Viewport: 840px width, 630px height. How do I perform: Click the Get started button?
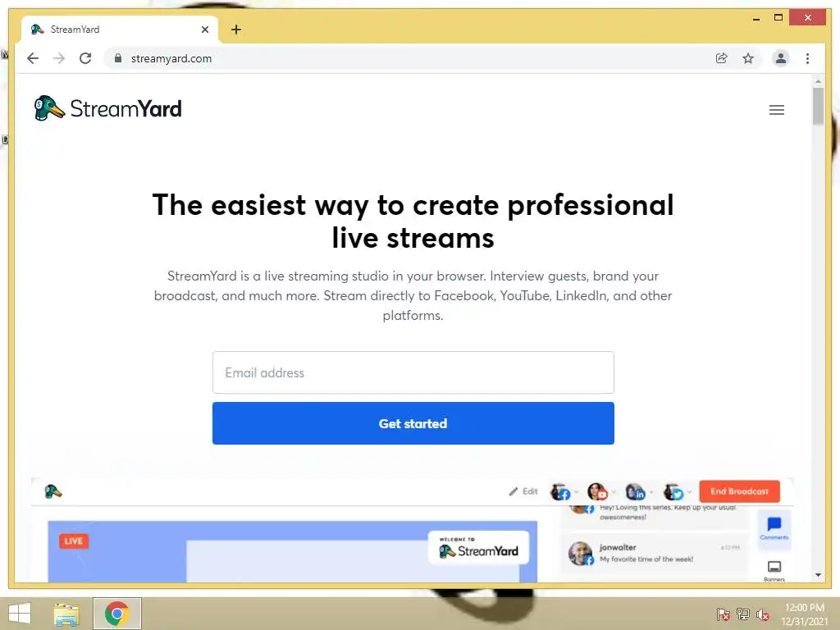pyautogui.click(x=413, y=423)
